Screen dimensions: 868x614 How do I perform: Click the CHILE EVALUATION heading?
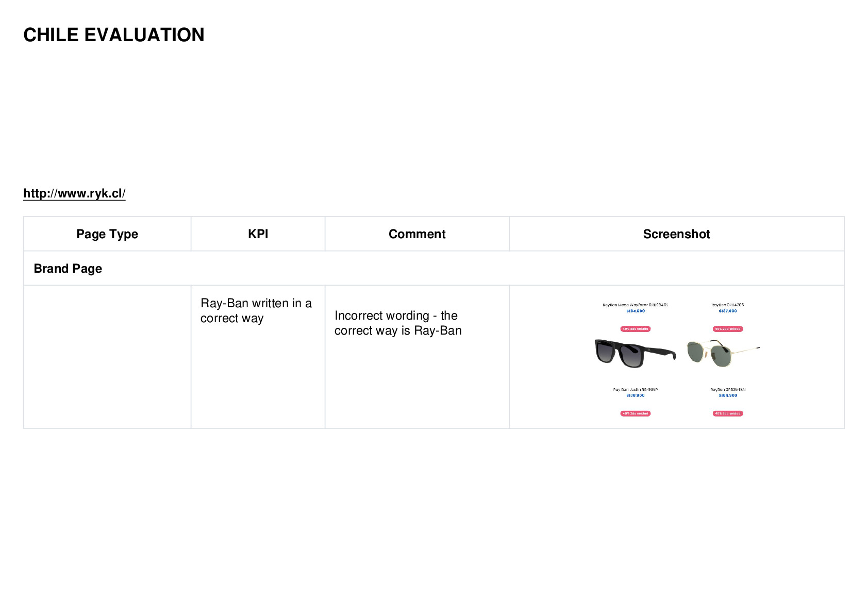coord(114,35)
